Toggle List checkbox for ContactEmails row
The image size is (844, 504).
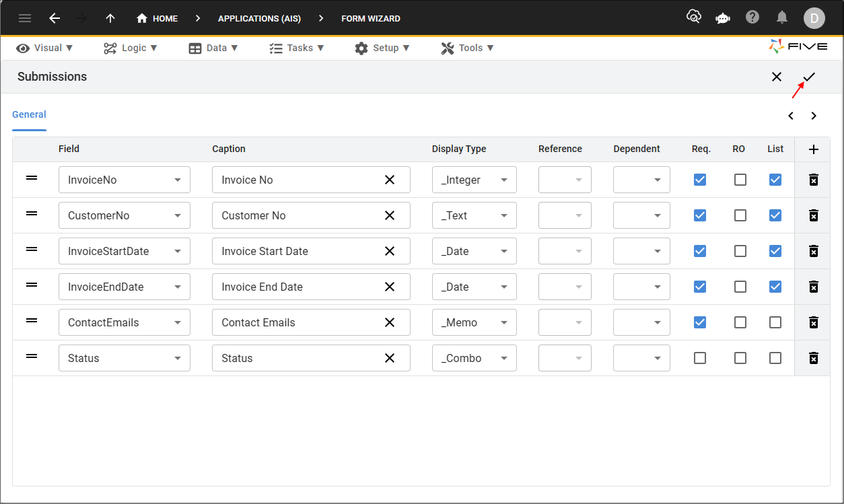tap(775, 322)
